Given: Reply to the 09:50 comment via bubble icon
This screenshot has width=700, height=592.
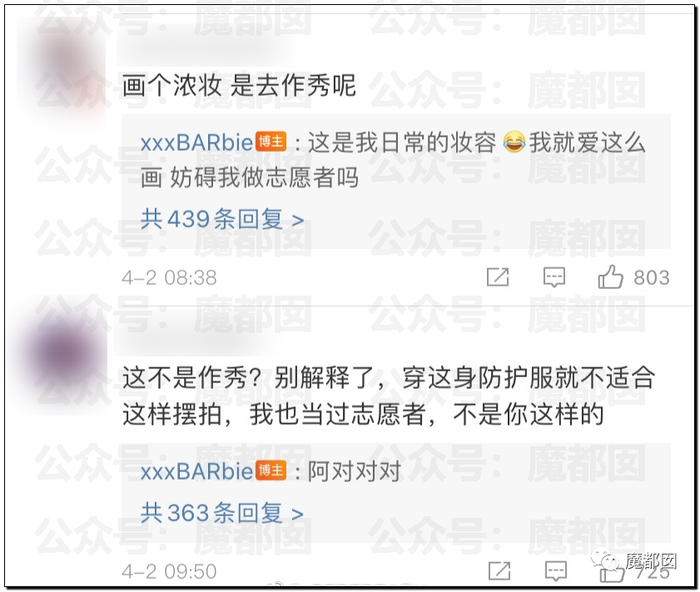Looking at the screenshot, I should click(x=556, y=571).
